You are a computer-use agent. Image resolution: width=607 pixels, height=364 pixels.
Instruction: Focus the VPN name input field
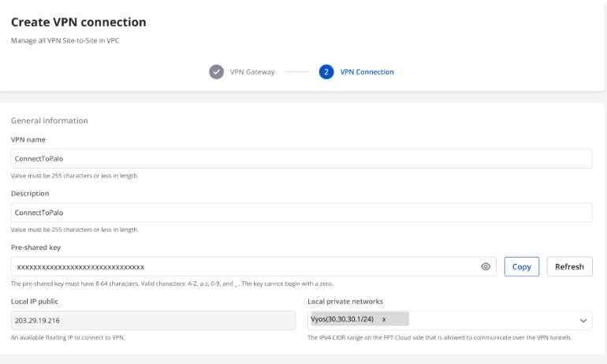pyautogui.click(x=301, y=158)
